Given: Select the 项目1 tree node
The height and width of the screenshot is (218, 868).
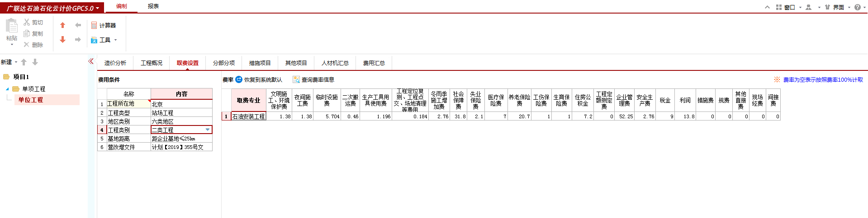Looking at the screenshot, I should pyautogui.click(x=21, y=77).
